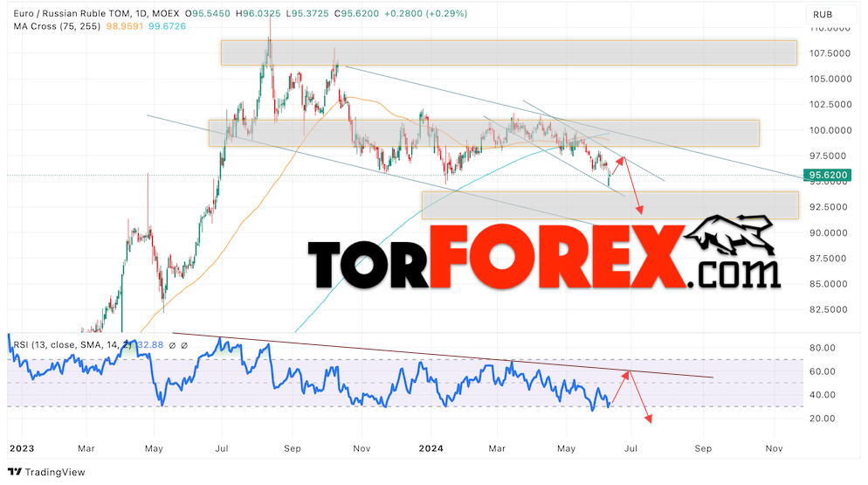Click the orange MA value 98.9591
The height and width of the screenshot is (485, 868).
point(125,26)
